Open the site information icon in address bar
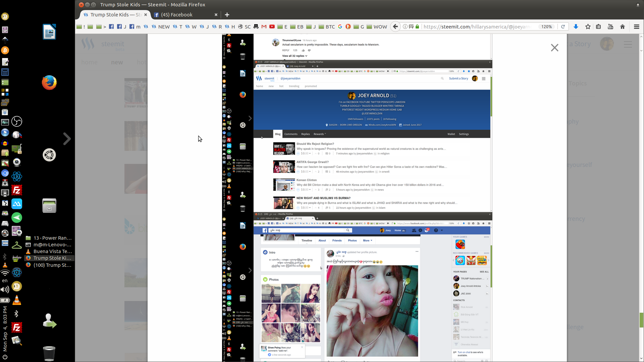 pyautogui.click(x=405, y=27)
